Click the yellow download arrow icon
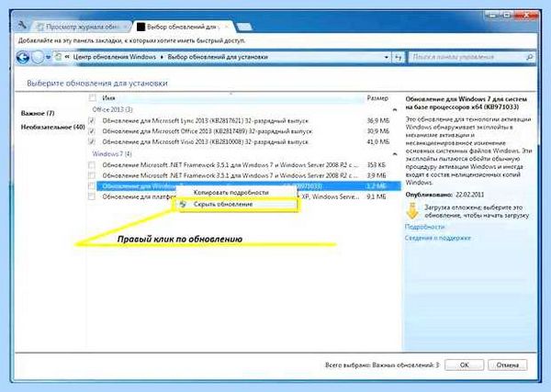The image size is (551, 392). (412, 211)
